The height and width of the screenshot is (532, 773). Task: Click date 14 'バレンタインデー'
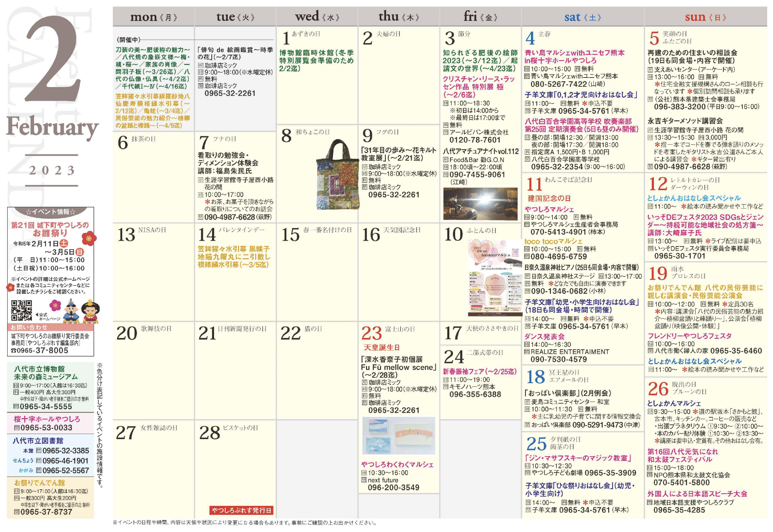click(231, 234)
